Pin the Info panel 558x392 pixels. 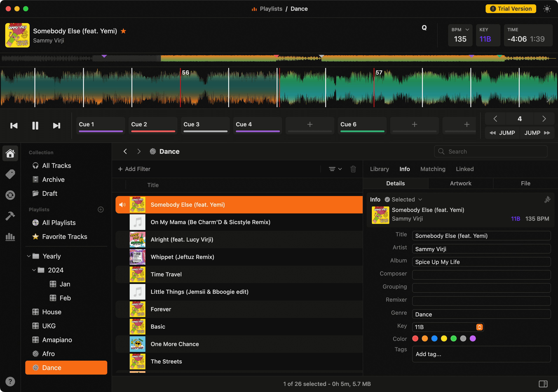pos(547,199)
